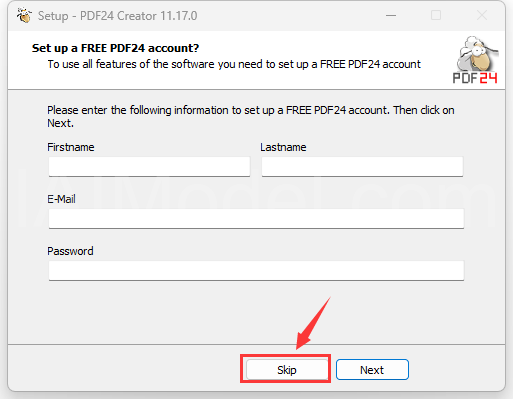Click the PDF24 sheep logo in the header
This screenshot has height=399, width=513.
[x=476, y=60]
